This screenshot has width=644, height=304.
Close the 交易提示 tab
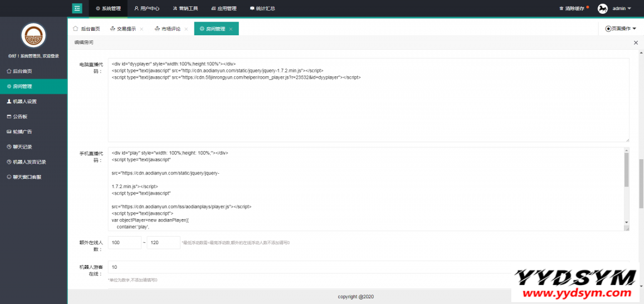click(142, 29)
